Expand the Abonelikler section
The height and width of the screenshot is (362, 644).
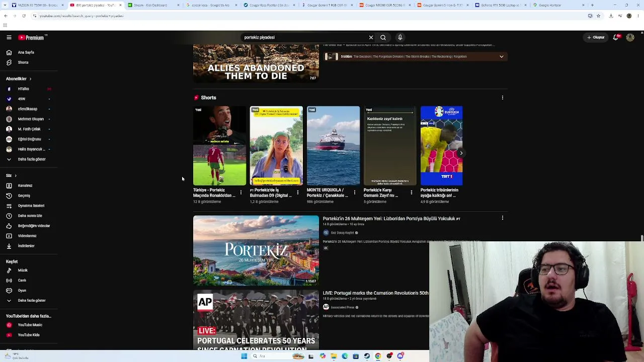[19, 79]
